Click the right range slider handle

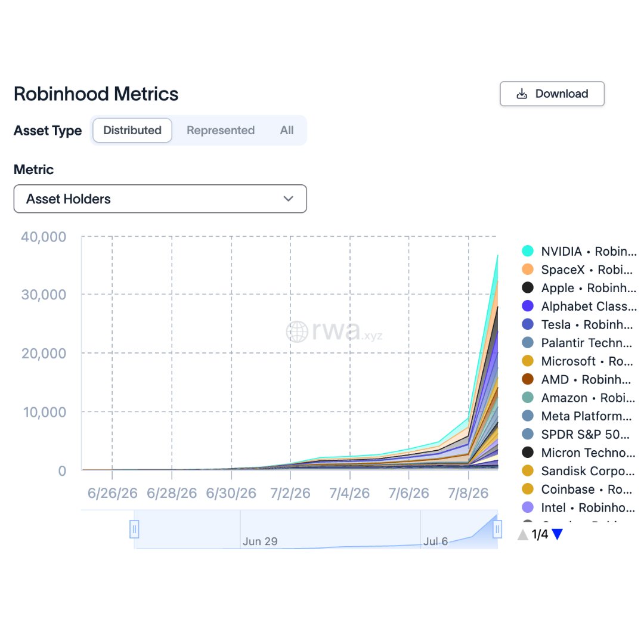[x=497, y=529]
